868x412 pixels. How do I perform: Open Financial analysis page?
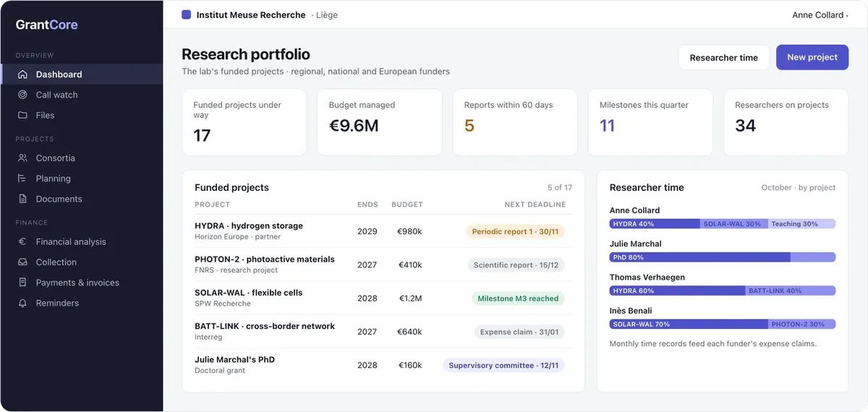[82, 241]
